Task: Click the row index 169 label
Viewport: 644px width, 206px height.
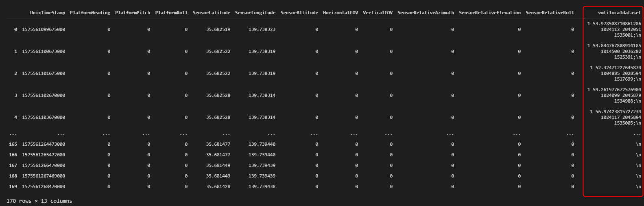Action: (x=13, y=186)
